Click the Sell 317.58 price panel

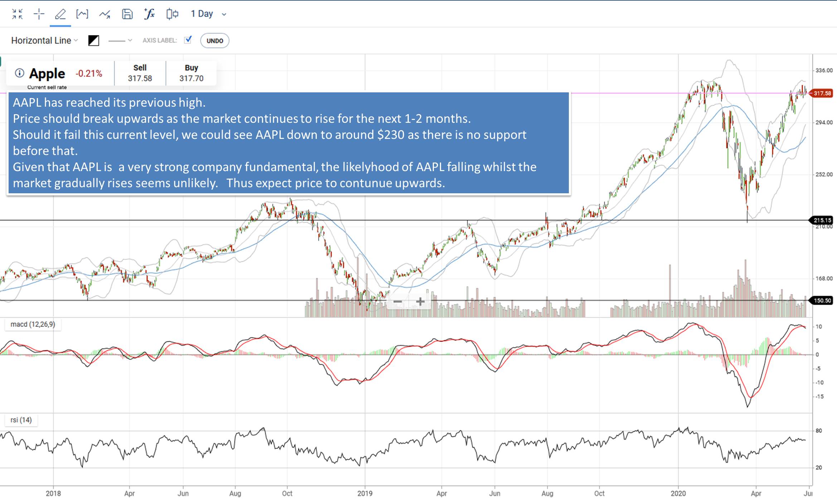click(x=140, y=73)
